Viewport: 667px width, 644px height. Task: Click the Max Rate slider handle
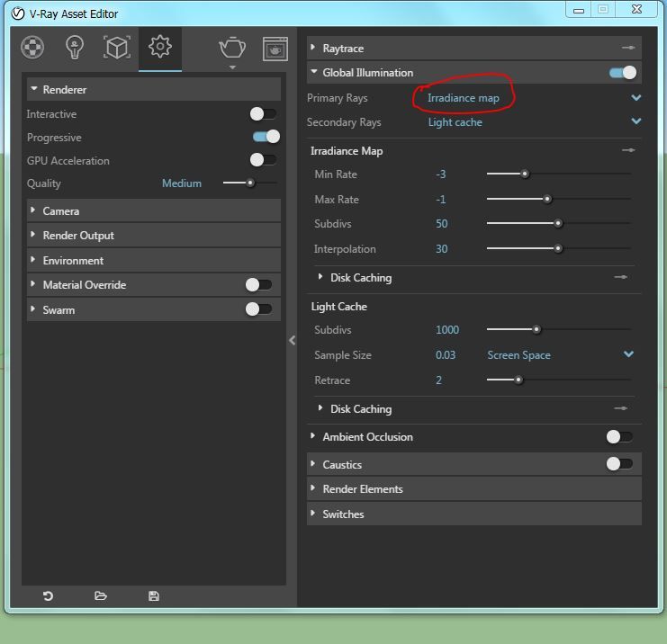coord(547,199)
